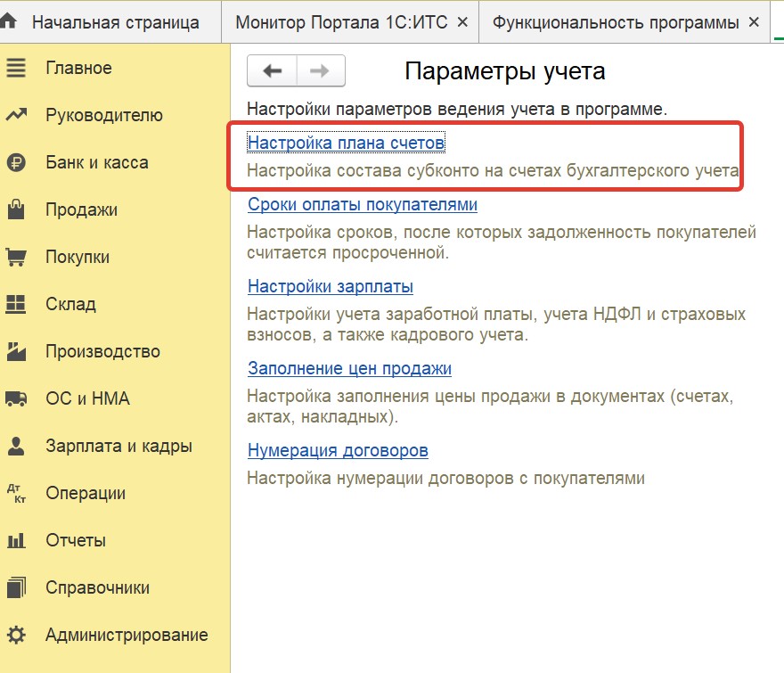
Task: Click description about задолженность покупателей
Action: tap(502, 242)
